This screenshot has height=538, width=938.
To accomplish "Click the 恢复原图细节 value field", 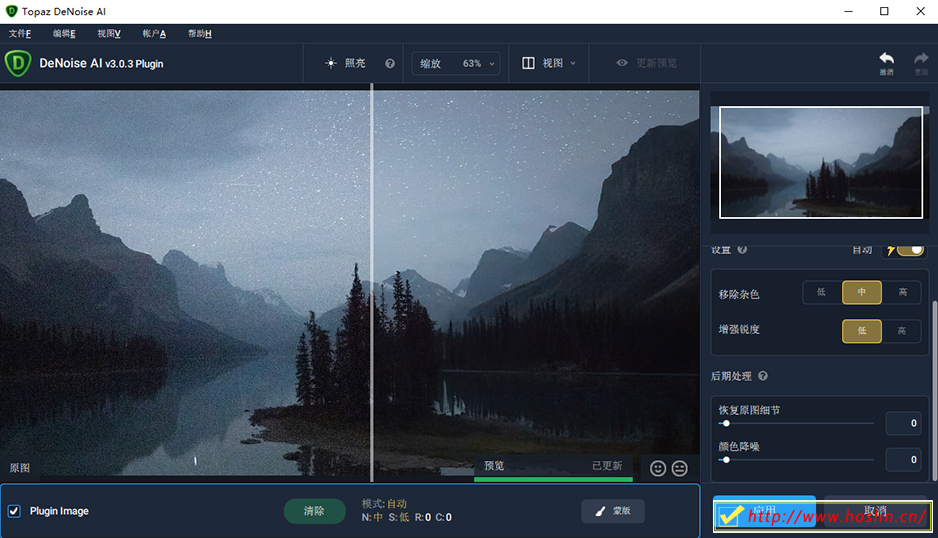I will point(903,423).
